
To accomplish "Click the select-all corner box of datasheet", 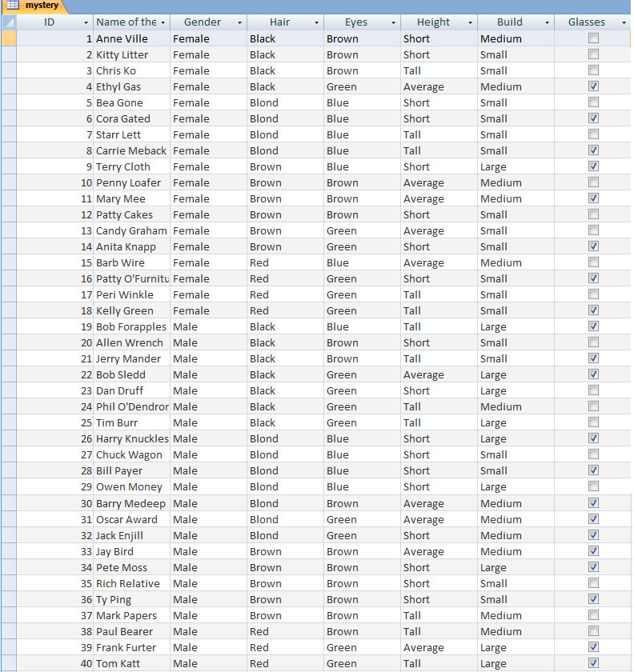I will coord(8,22).
